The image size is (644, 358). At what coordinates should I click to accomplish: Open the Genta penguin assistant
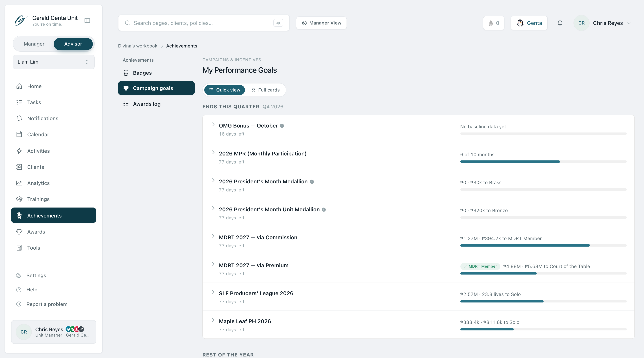click(529, 23)
